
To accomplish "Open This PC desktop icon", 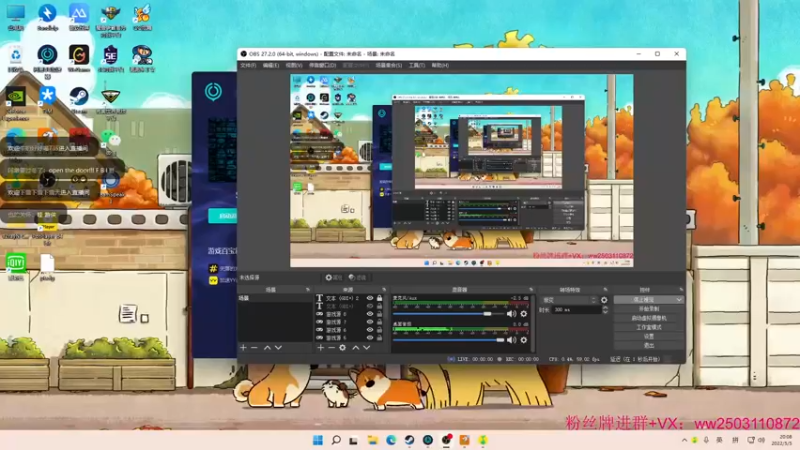I will click(16, 17).
